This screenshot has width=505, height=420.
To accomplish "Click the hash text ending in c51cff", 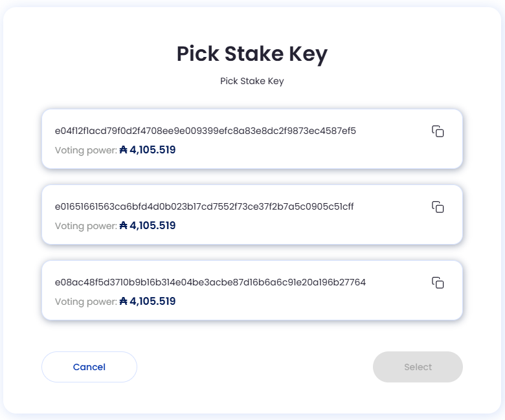I will coord(204,206).
